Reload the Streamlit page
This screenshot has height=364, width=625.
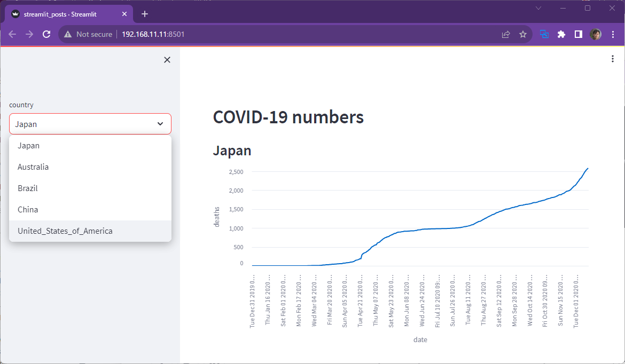pyautogui.click(x=46, y=34)
